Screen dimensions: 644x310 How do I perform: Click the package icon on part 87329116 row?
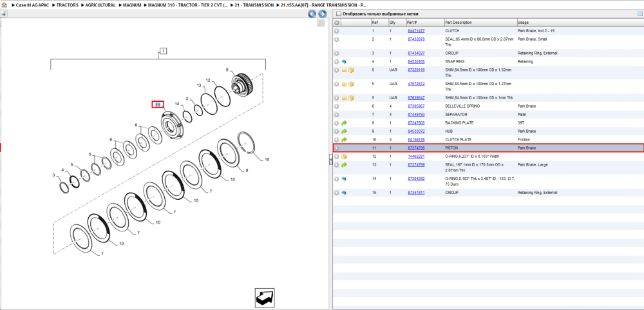click(351, 70)
